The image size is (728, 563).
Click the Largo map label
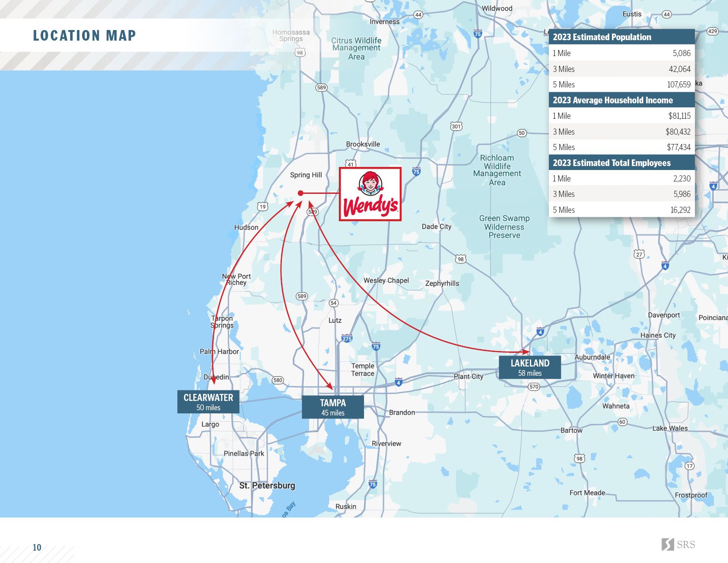(210, 424)
